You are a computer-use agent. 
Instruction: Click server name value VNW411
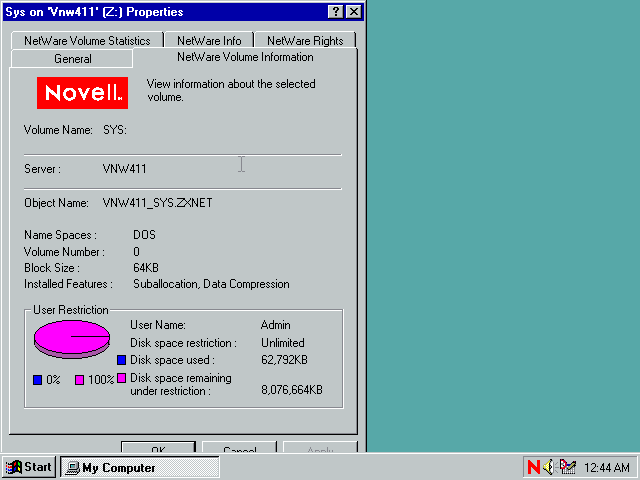point(124,169)
